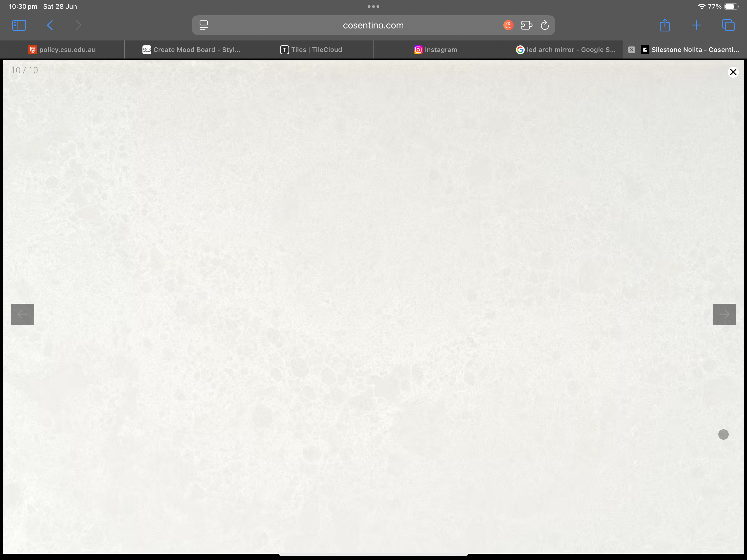Add a new tab
The height and width of the screenshot is (560, 747).
pyautogui.click(x=696, y=25)
